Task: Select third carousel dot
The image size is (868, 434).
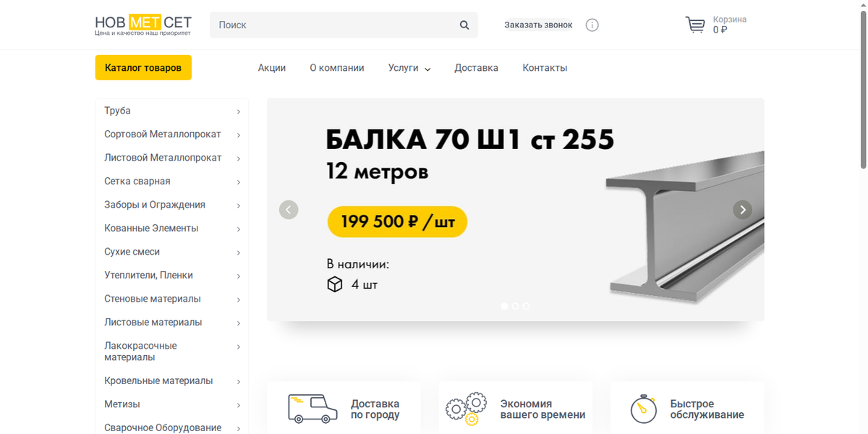Action: tap(526, 306)
